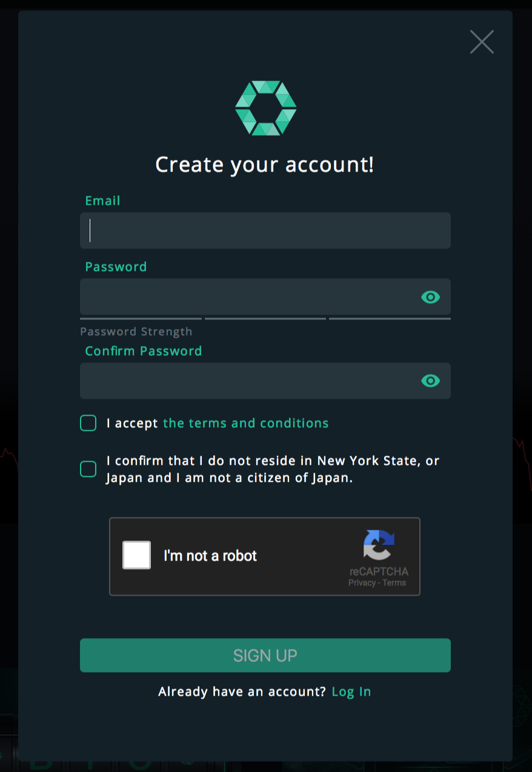Click the Already have an account text
Viewport: 532px width, 772px height.
[x=242, y=691]
